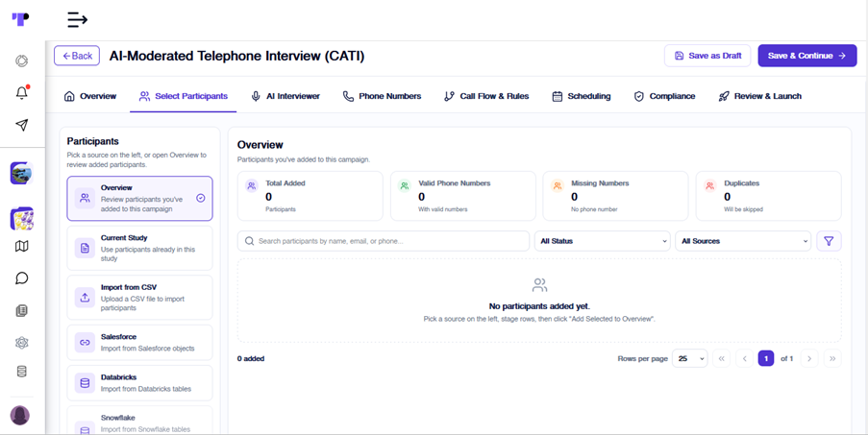This screenshot has height=435, width=868.
Task: Click the Valid Phone Numbers green icon
Action: tap(405, 186)
